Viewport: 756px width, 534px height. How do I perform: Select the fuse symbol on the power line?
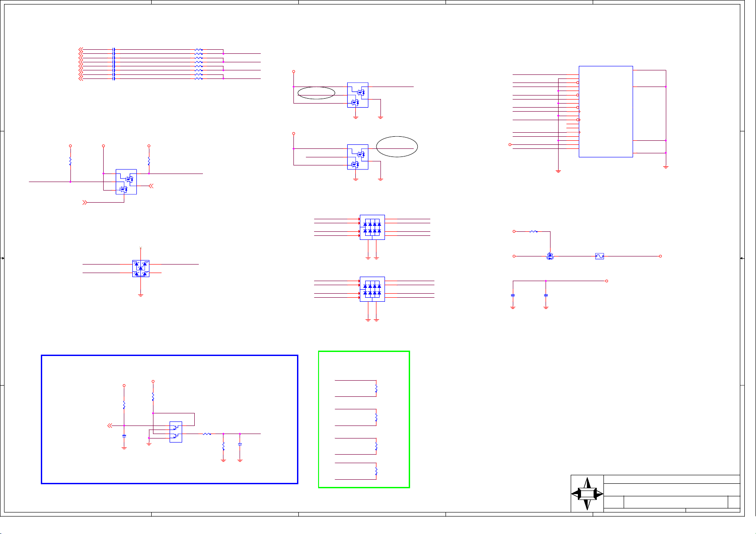click(x=599, y=256)
